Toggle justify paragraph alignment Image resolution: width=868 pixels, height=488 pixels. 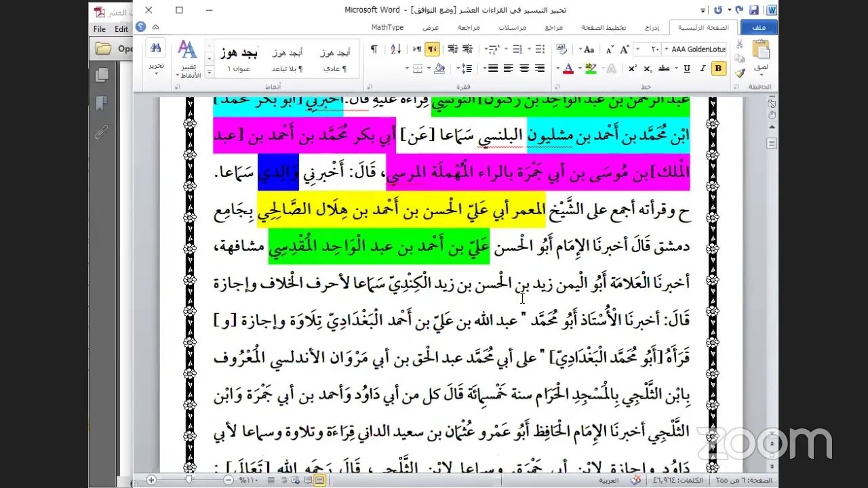(493, 68)
